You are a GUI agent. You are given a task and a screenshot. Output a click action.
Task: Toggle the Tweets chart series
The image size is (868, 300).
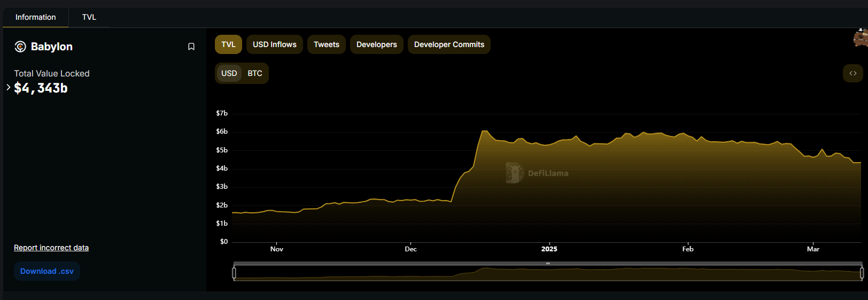[x=327, y=44]
